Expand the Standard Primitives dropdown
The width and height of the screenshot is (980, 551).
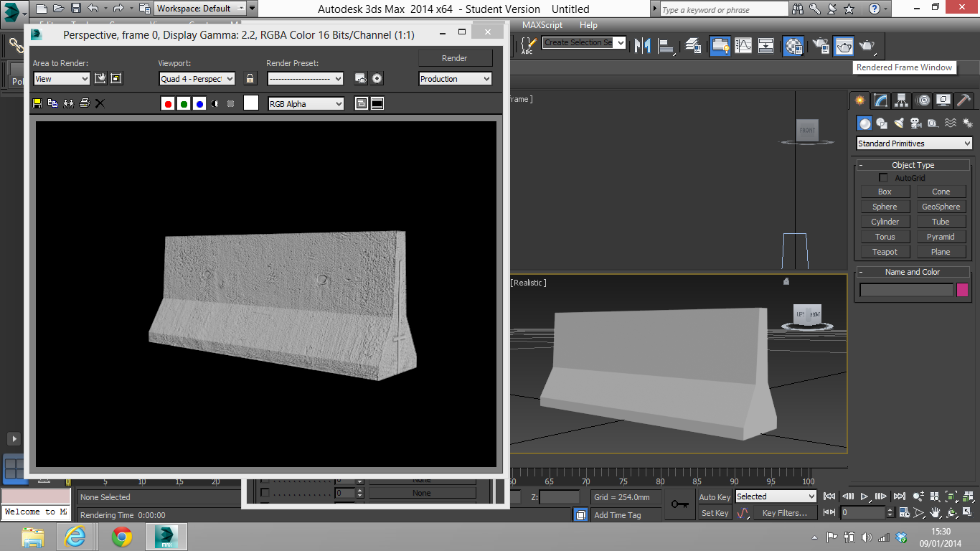(x=914, y=143)
